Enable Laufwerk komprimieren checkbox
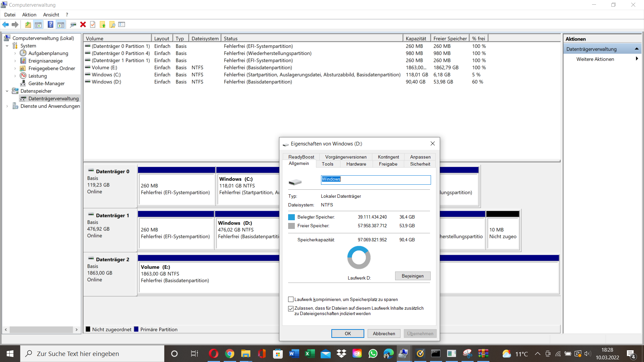The height and width of the screenshot is (362, 644). click(x=291, y=299)
